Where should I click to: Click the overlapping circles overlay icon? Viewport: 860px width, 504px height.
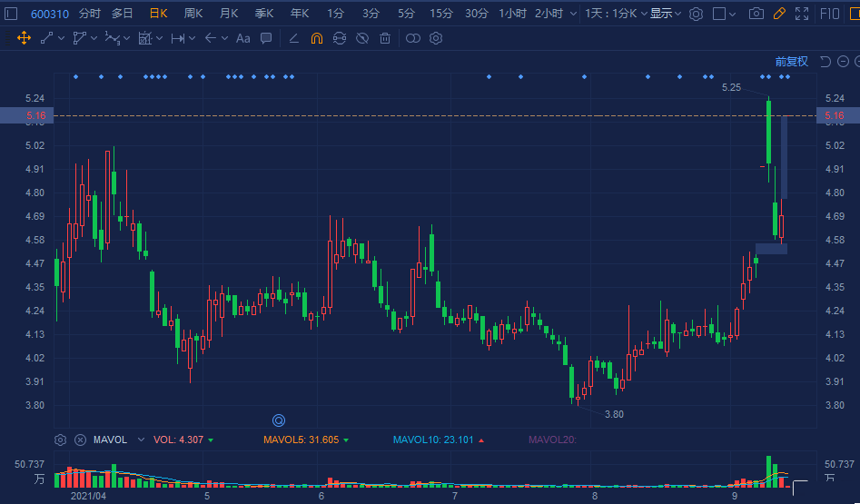point(413,38)
